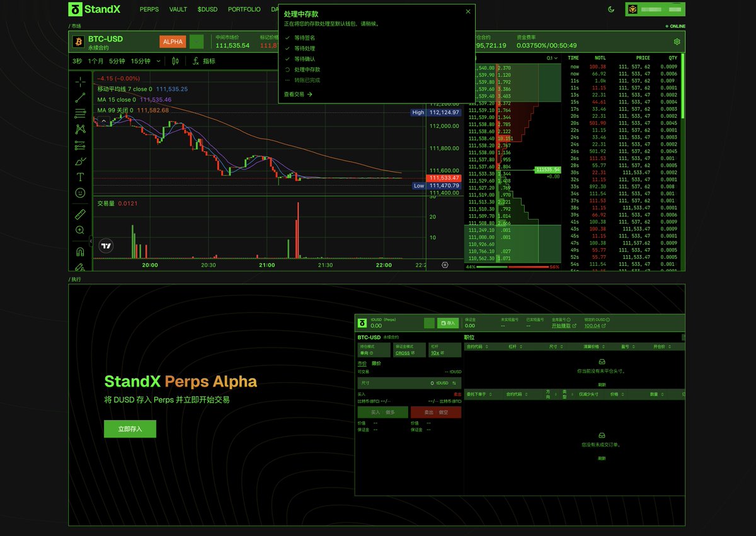Open the 100.04 locked DUSD link
This screenshot has height=536, width=756.
(594, 326)
